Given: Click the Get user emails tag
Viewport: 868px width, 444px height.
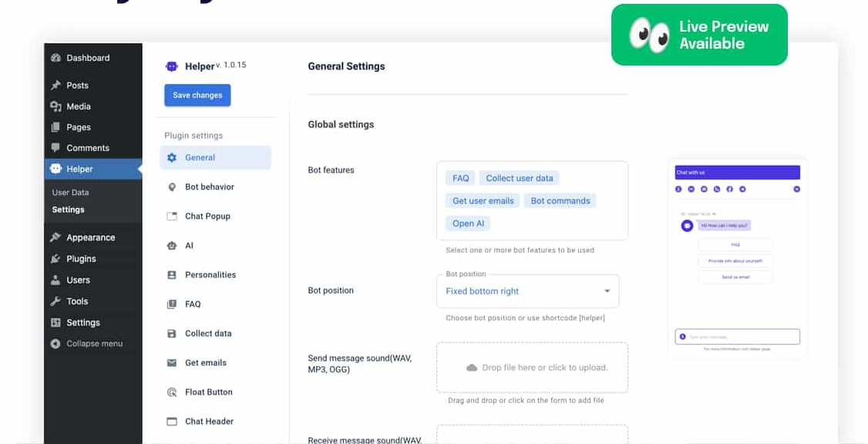Looking at the screenshot, I should click(x=483, y=201).
